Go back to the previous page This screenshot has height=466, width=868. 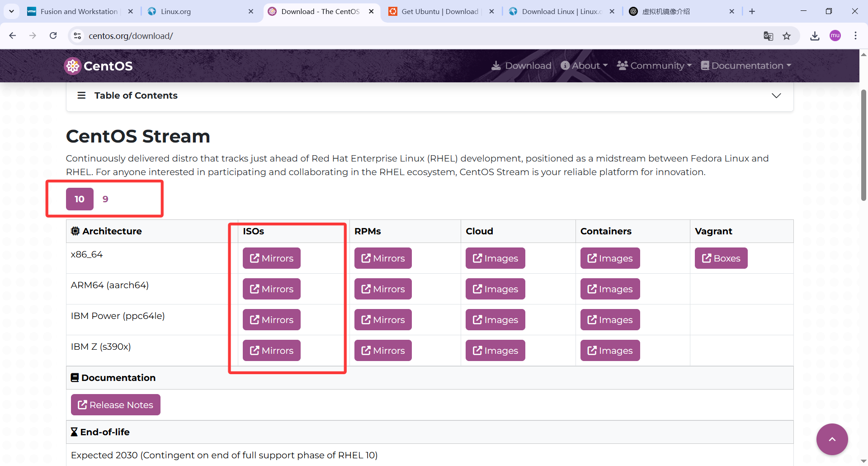tap(13, 36)
